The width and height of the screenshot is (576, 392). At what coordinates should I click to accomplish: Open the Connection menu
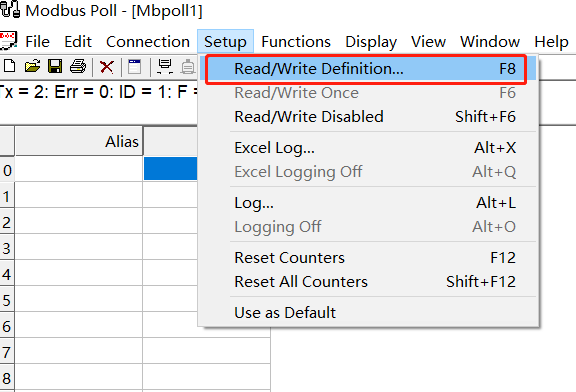[x=148, y=42]
